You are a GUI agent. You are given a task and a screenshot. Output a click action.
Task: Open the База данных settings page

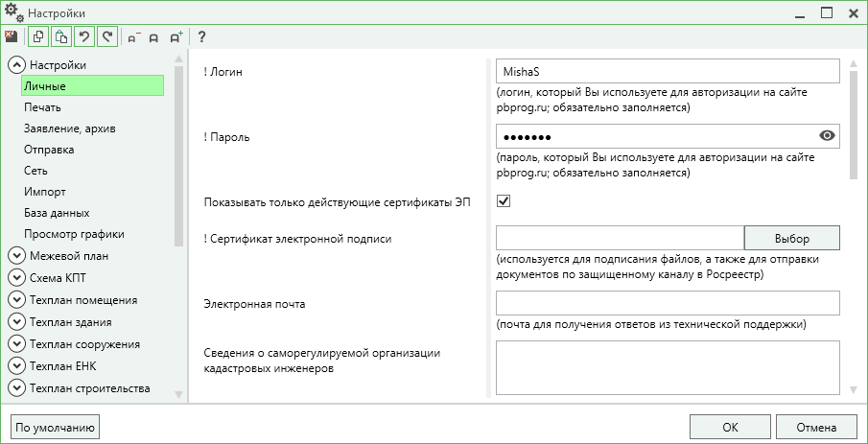(x=57, y=213)
